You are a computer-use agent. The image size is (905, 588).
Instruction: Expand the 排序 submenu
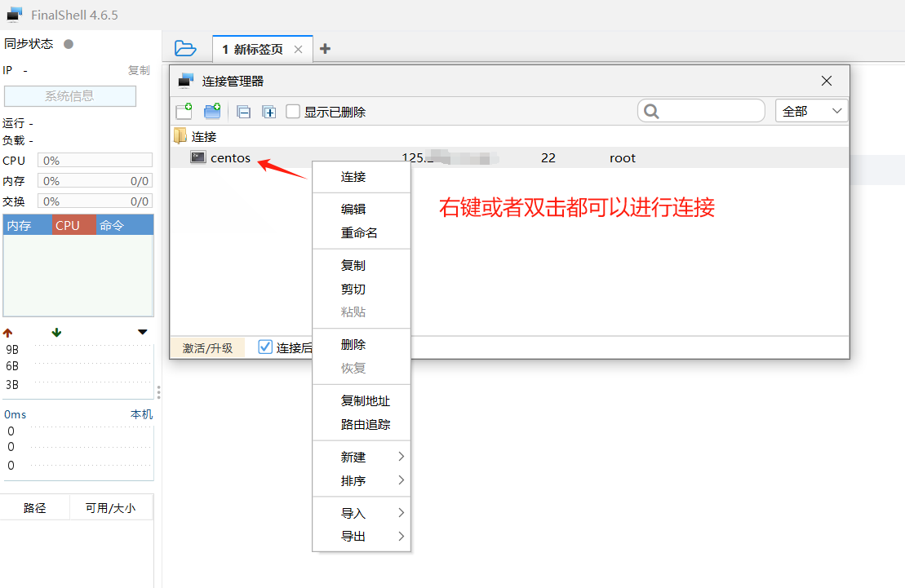point(362,480)
